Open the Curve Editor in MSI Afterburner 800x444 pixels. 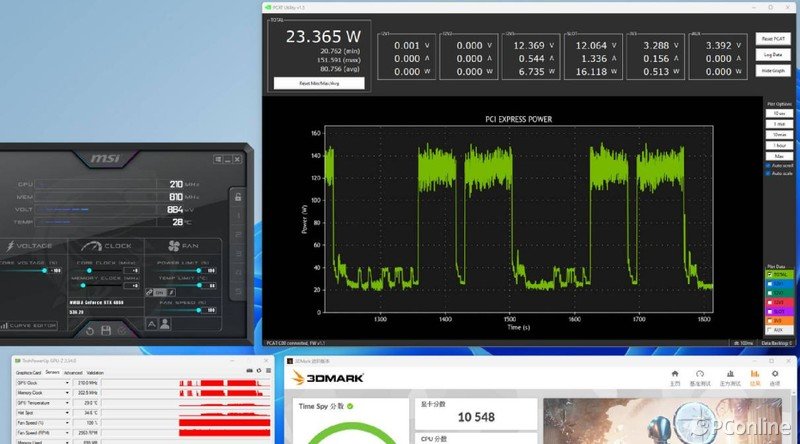(29, 325)
